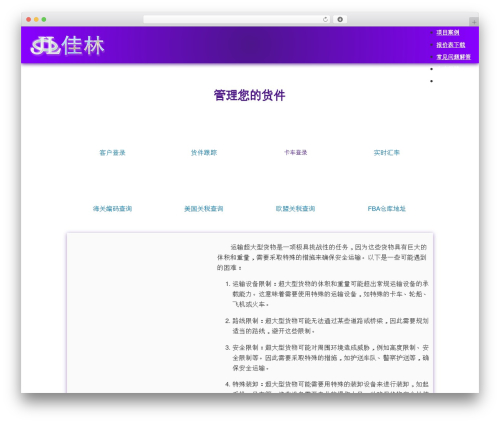
Task: Open the FBA仓库地址 link
Action: pos(386,209)
